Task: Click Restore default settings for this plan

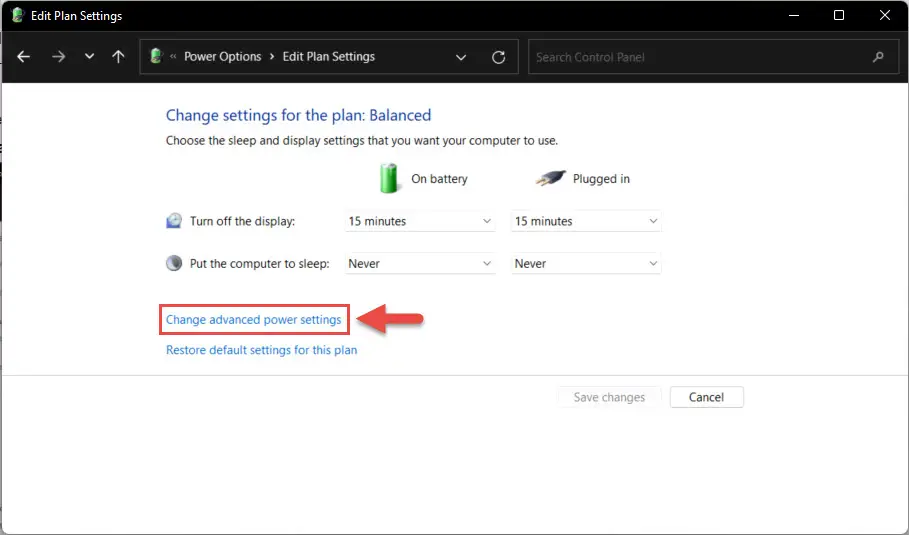Action: coord(261,350)
